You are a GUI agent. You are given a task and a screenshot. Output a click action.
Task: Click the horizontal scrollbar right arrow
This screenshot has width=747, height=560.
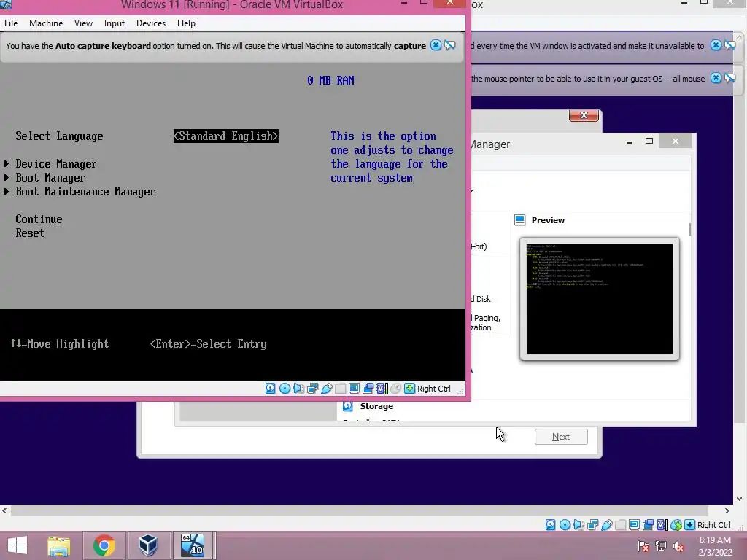[x=727, y=510]
